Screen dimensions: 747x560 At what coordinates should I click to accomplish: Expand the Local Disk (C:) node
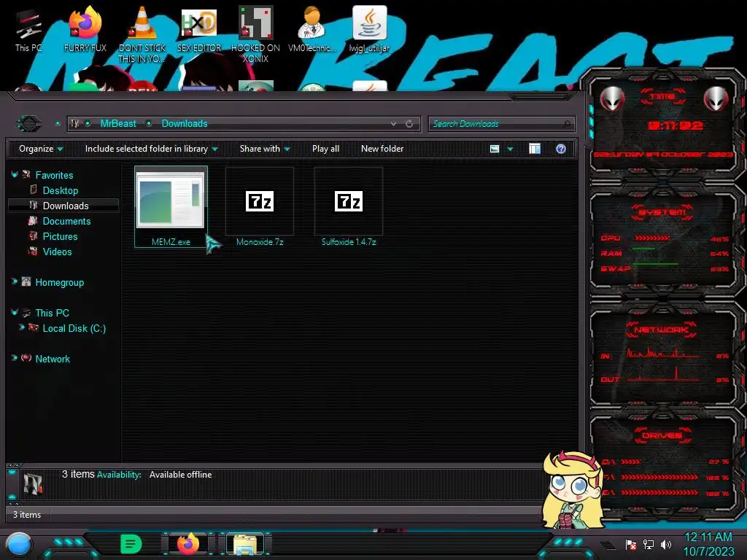(21, 327)
